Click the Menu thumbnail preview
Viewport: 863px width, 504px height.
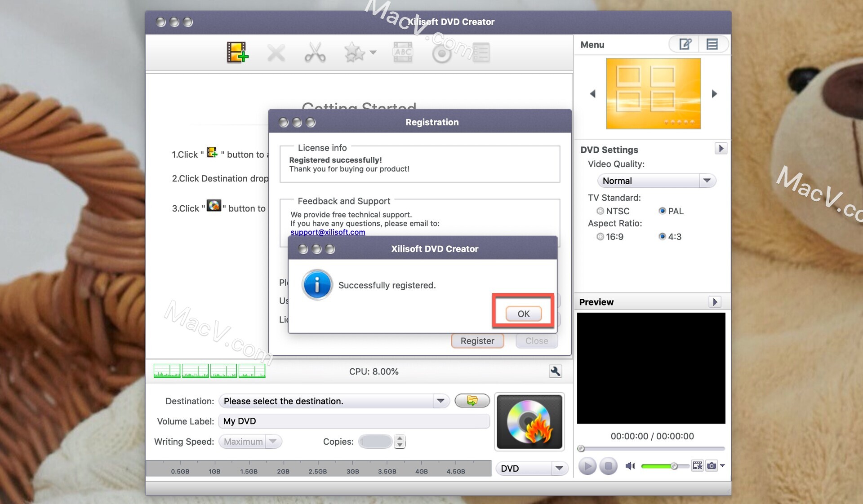pyautogui.click(x=654, y=93)
